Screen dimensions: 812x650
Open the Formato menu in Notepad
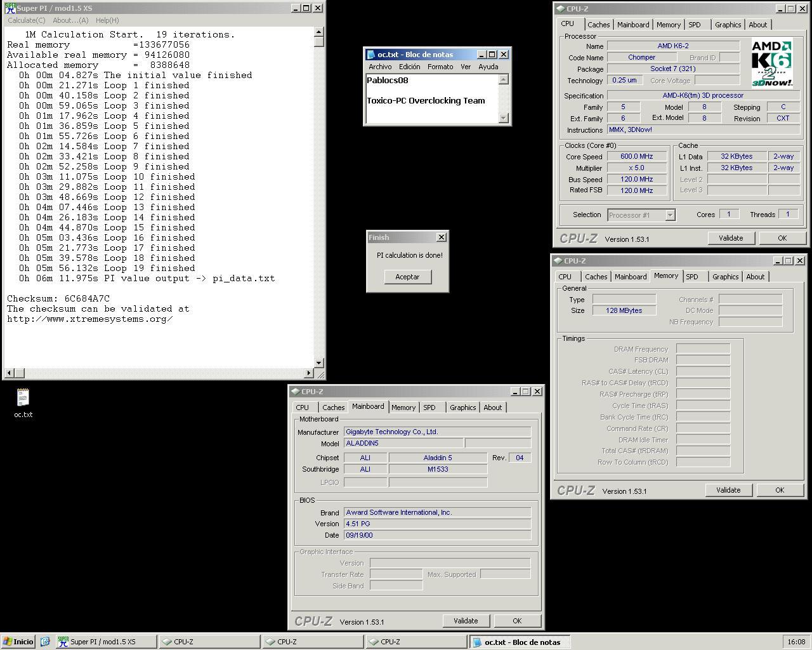coord(440,67)
